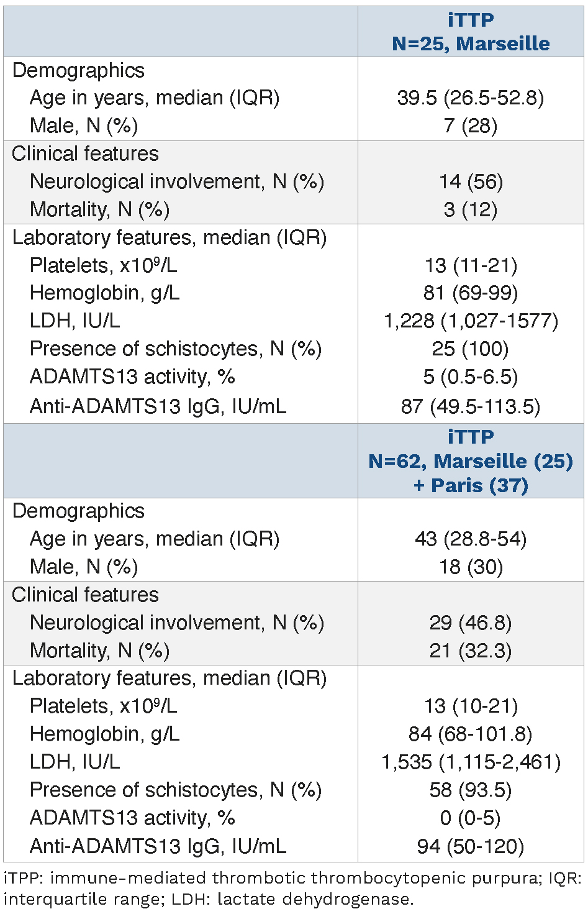Click schistocytes value 25 (100)
The image size is (588, 914).
point(471,349)
